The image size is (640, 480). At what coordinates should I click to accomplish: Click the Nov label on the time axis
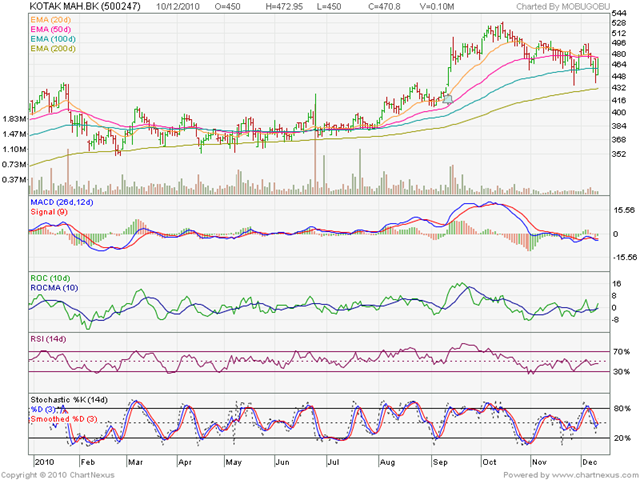[539, 462]
